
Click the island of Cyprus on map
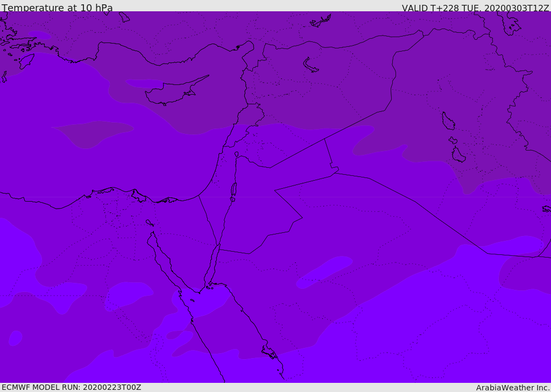tap(176, 91)
